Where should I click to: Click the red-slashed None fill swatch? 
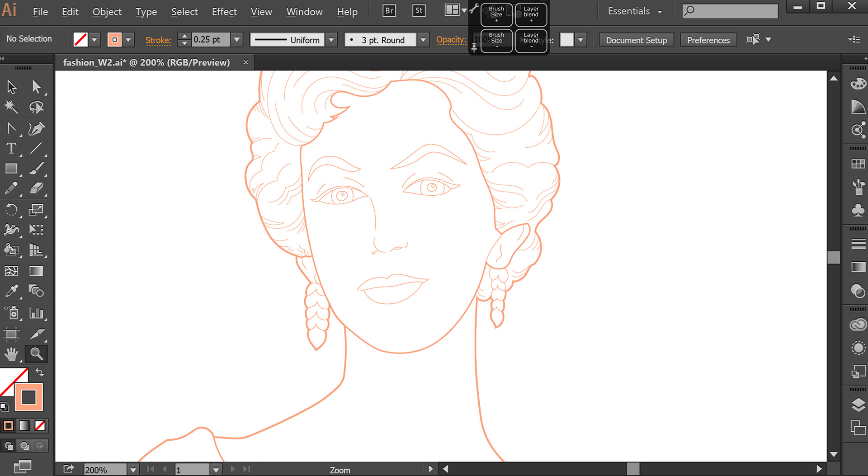[80, 40]
